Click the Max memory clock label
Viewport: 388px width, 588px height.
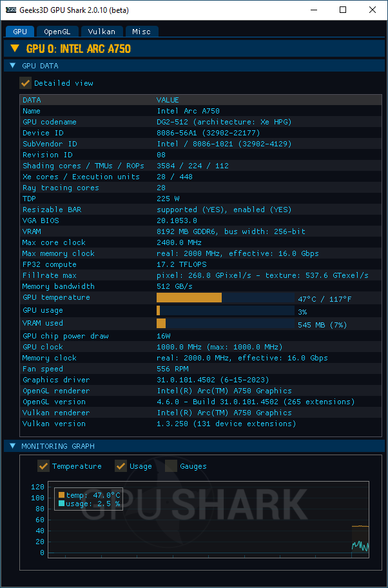59,253
